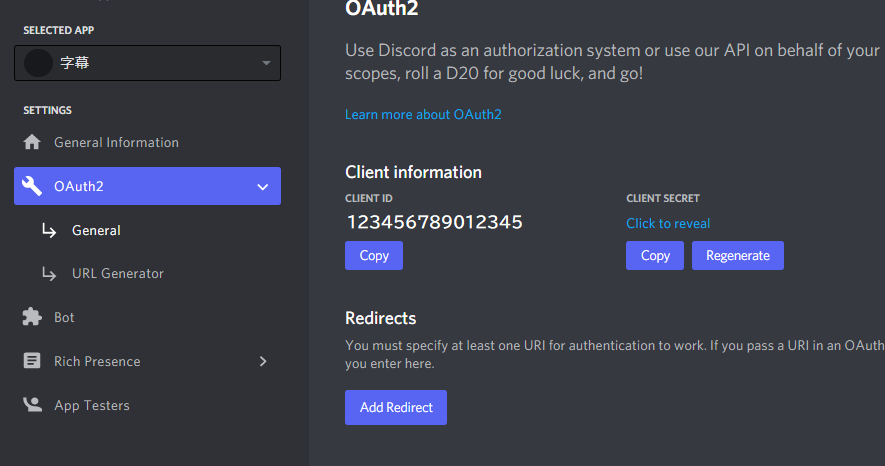This screenshot has height=466, width=885.
Task: Click the Client information heading
Action: pos(413,172)
